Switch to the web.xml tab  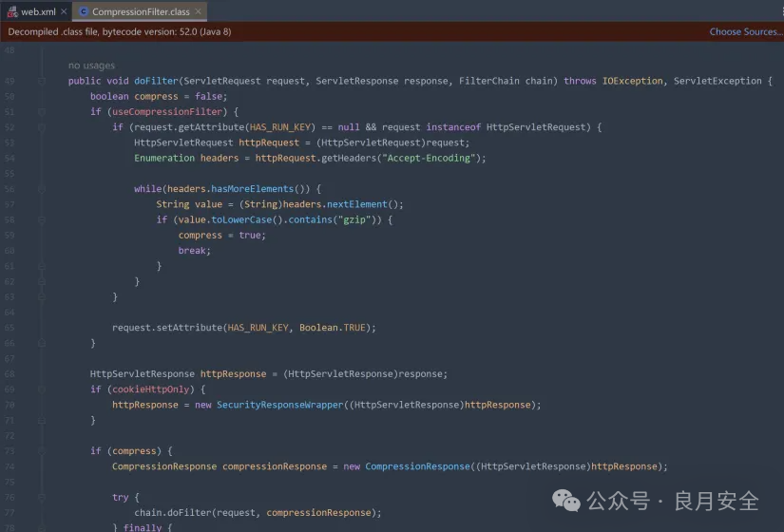point(38,11)
